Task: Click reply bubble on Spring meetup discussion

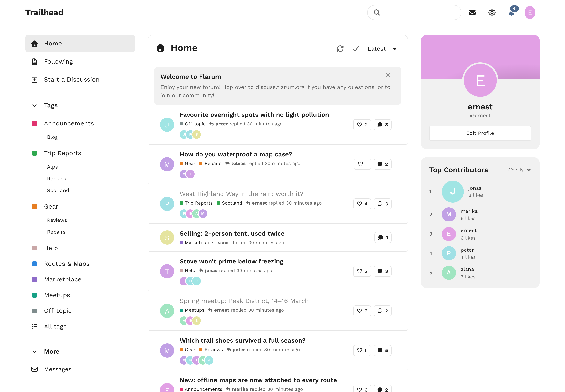Action: point(382,311)
